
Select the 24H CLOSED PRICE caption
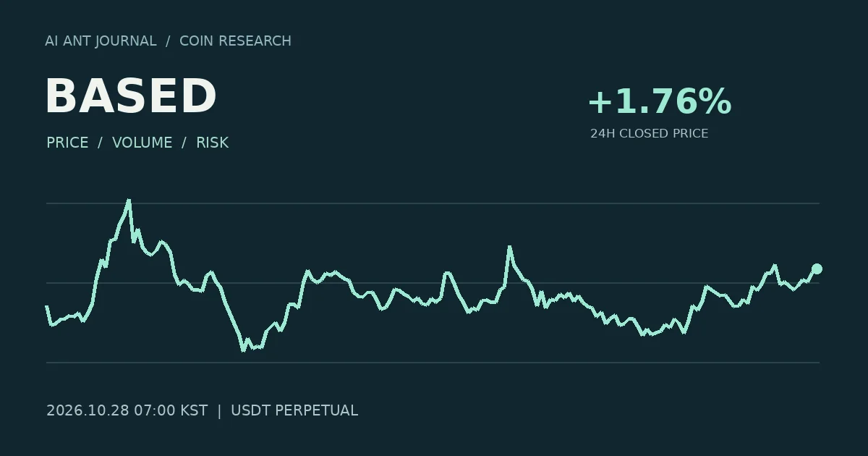[x=650, y=134]
